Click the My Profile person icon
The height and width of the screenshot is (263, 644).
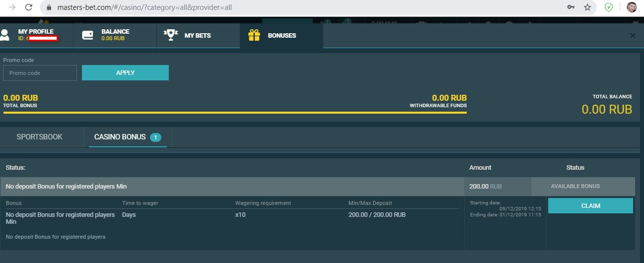[x=5, y=35]
